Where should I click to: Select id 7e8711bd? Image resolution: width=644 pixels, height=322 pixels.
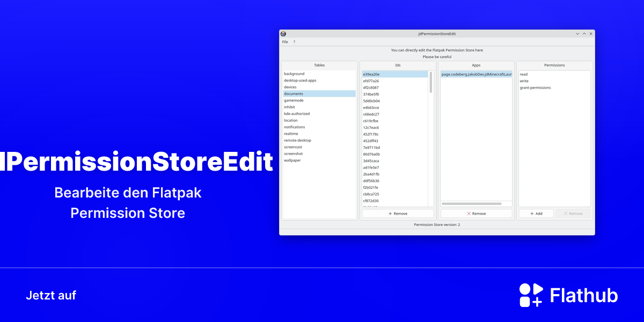coord(395,148)
